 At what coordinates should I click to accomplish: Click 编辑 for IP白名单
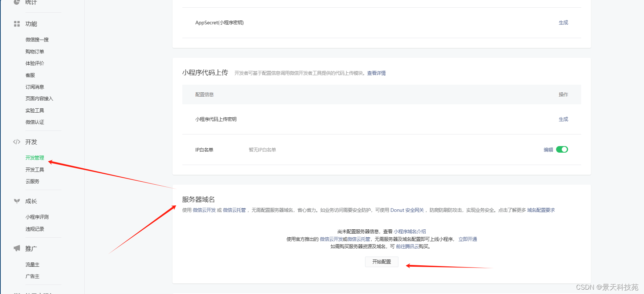(x=548, y=150)
